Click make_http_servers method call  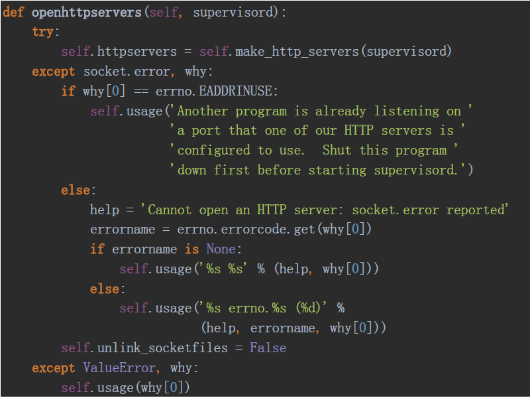[x=297, y=52]
